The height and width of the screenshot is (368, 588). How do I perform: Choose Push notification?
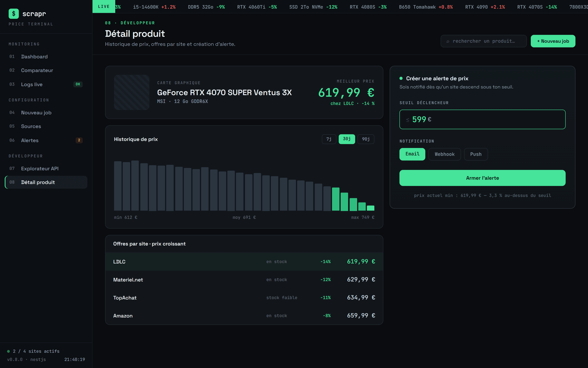coord(476,154)
